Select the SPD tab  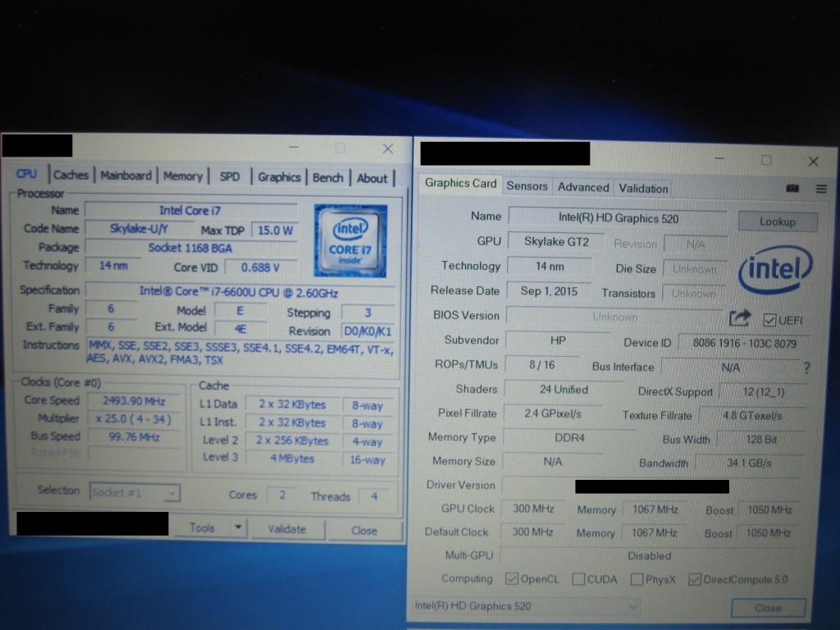[x=230, y=177]
